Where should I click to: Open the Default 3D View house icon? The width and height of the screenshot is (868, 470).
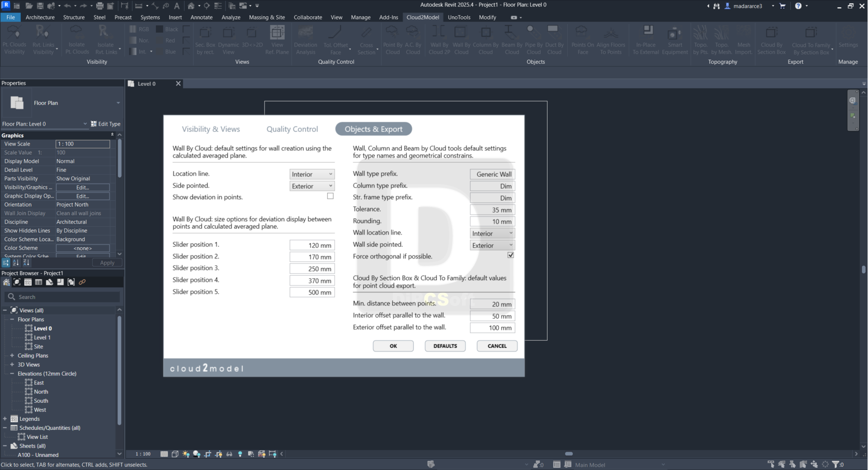(191, 6)
